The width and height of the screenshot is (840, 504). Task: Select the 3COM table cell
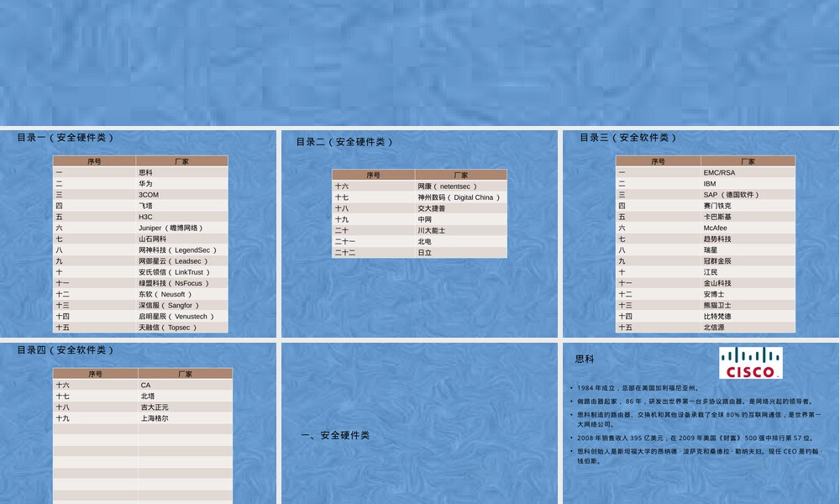tap(181, 194)
